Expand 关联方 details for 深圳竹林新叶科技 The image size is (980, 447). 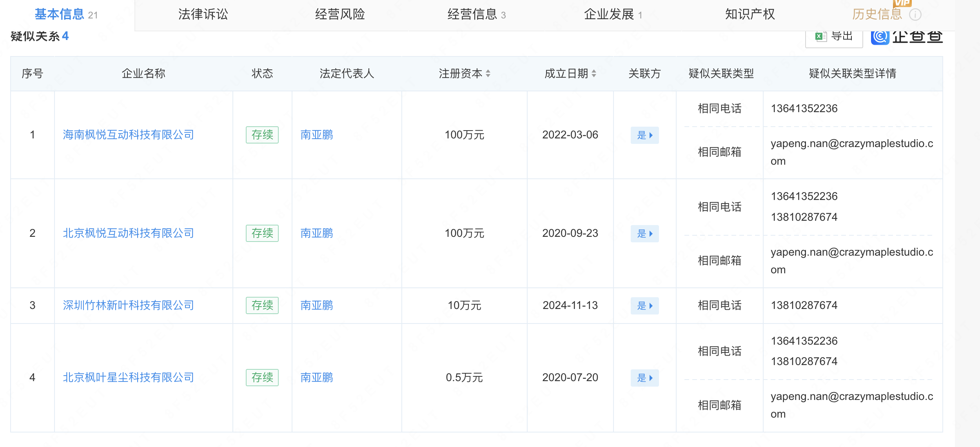pyautogui.click(x=644, y=306)
